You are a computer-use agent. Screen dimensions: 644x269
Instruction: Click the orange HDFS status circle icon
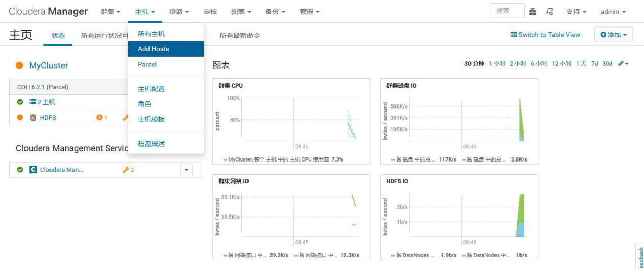pos(20,117)
